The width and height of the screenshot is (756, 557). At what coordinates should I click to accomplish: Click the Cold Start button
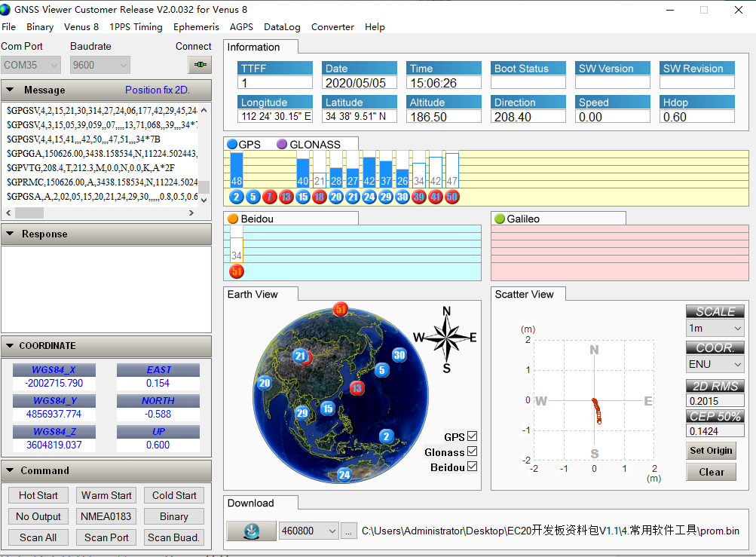click(174, 495)
